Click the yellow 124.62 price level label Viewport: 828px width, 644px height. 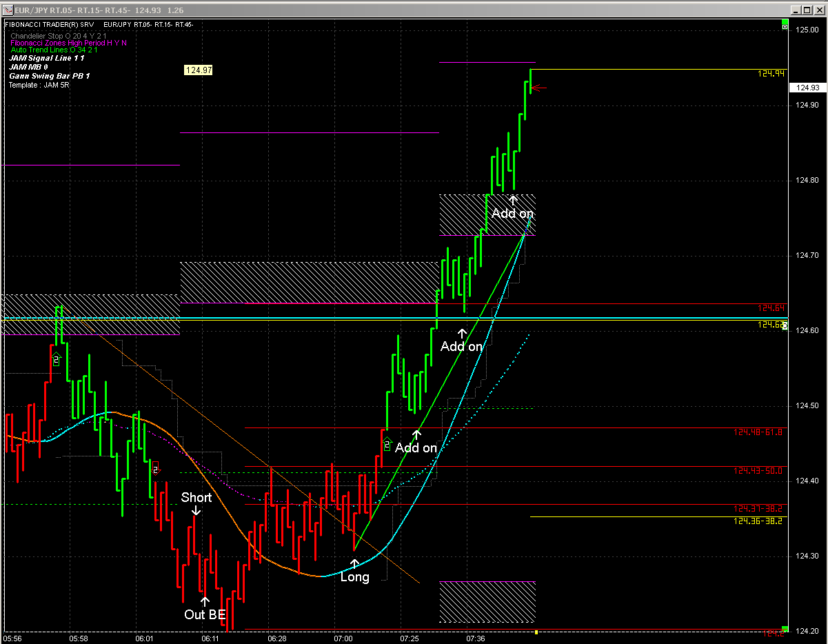[769, 324]
